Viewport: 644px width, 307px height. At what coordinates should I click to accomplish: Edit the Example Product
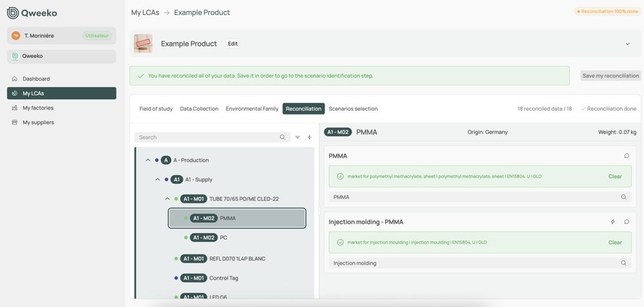233,44
